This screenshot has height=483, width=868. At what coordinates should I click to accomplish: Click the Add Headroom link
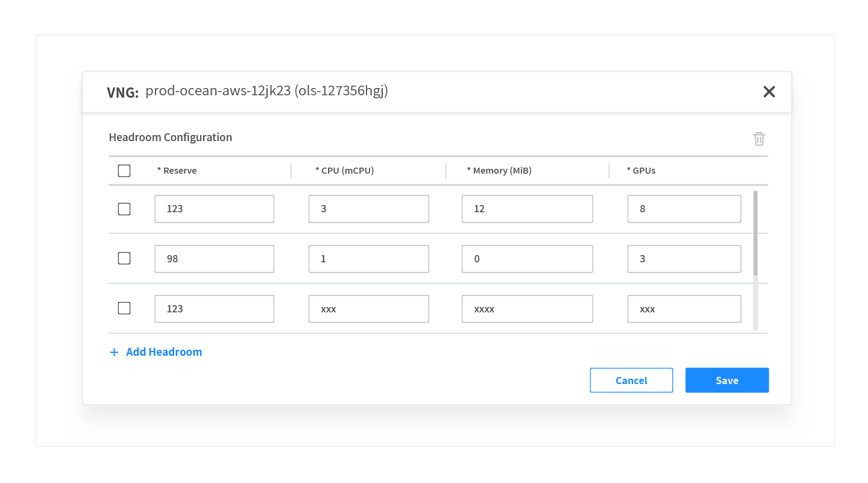pyautogui.click(x=164, y=352)
